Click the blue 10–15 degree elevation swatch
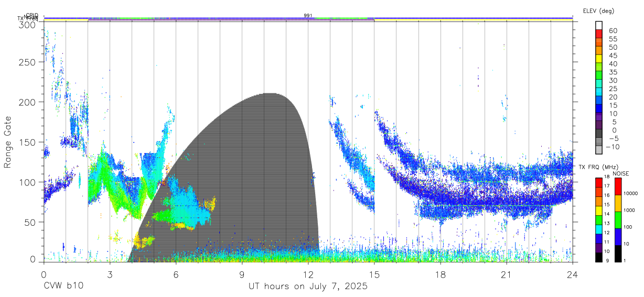Viewport: 644px width, 297px height. coord(599,109)
